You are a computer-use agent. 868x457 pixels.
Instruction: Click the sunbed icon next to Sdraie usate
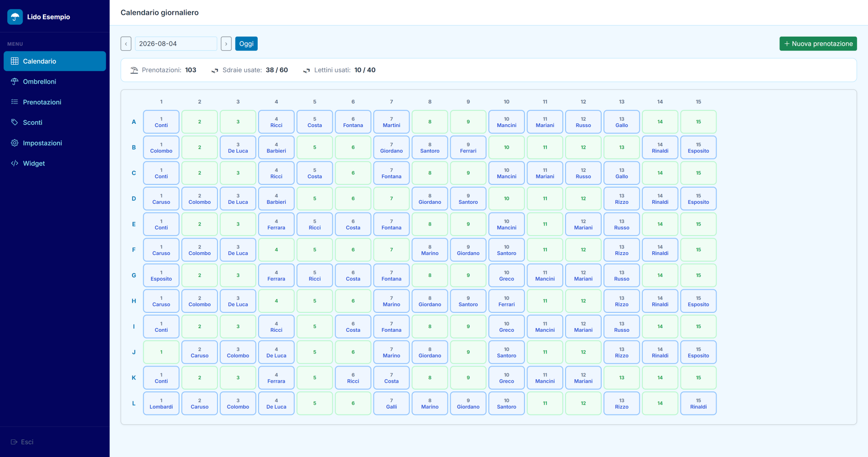[215, 70]
